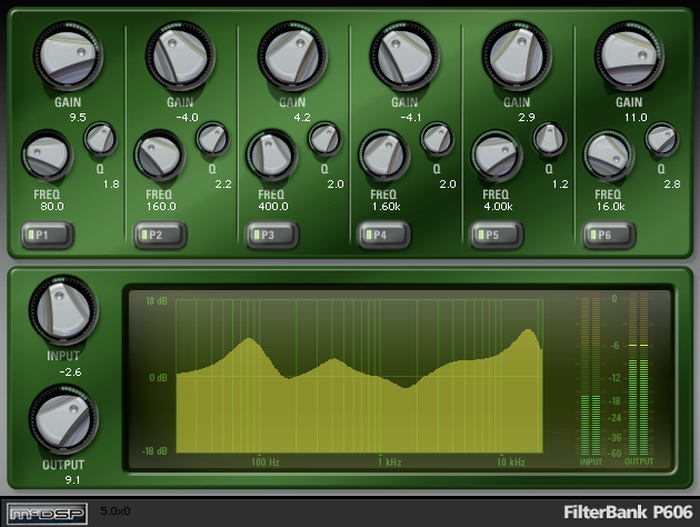Click the P1 gain knob showing 9.5
This screenshot has height=527, width=700.
point(68,56)
